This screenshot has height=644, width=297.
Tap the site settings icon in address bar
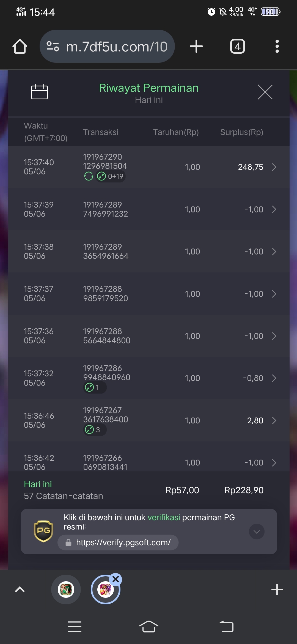53,46
